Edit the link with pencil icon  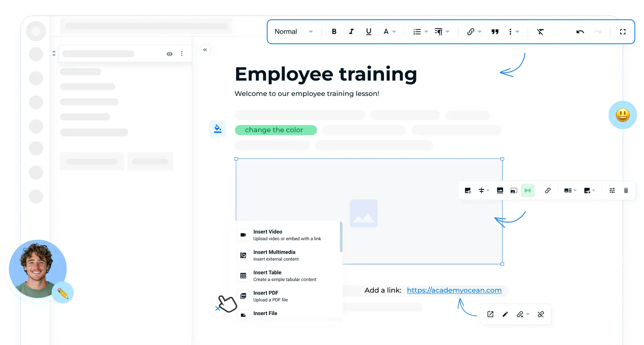coord(505,314)
